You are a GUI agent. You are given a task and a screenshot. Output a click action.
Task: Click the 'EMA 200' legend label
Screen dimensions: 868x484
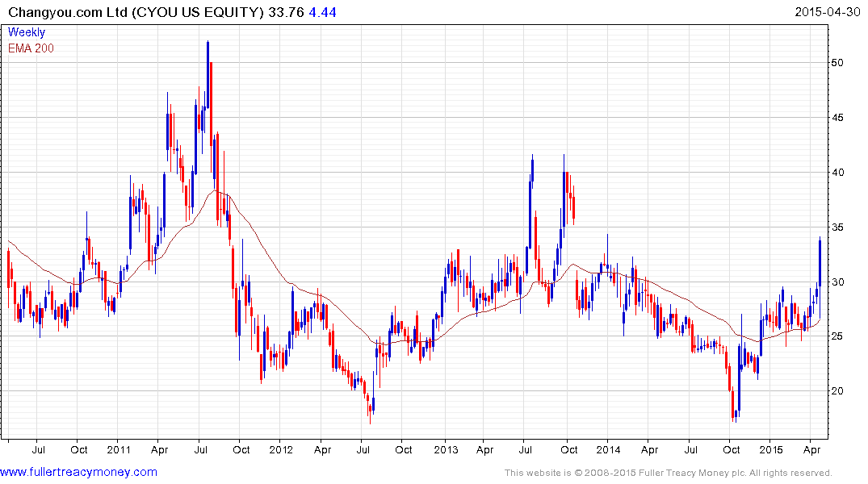click(x=31, y=48)
